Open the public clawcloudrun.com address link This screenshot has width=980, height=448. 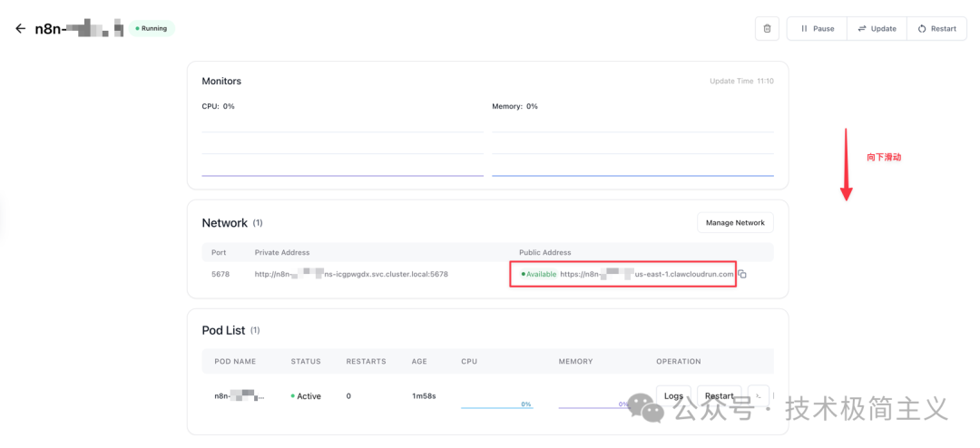[647, 274]
